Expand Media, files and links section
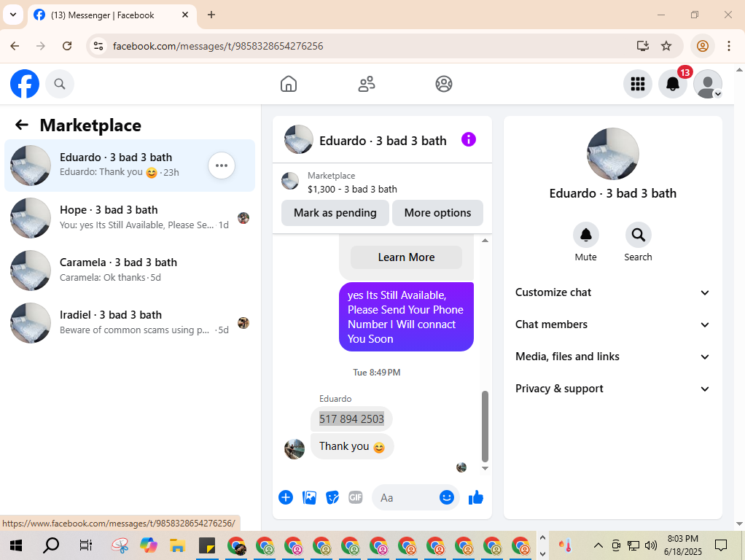Viewport: 745px width, 560px height. point(612,357)
